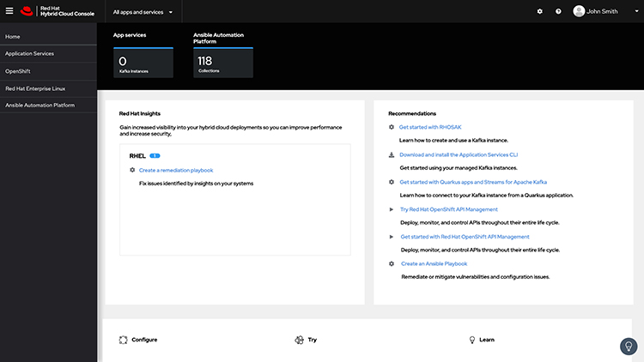Viewport: 644px width, 362px height.
Task: Open the 118 Collections tile
Action: [x=222, y=62]
